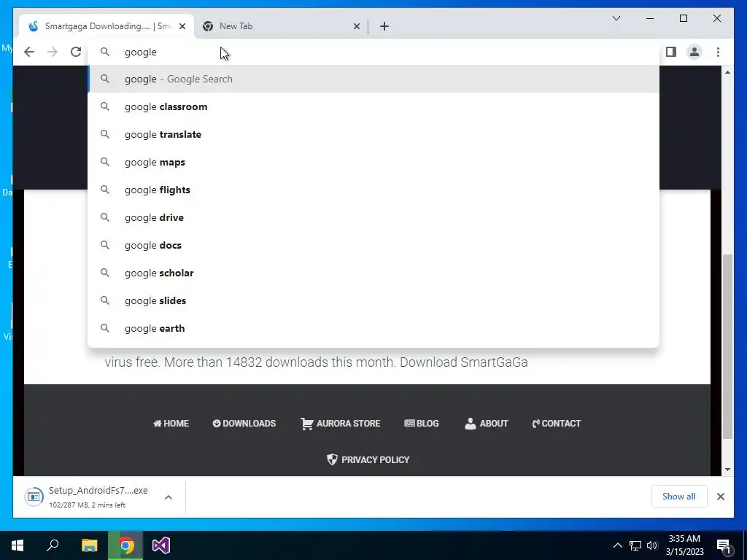Screen dimensions: 747x560
Task: Select 'google - Google Search' suggestion
Action: 373,79
